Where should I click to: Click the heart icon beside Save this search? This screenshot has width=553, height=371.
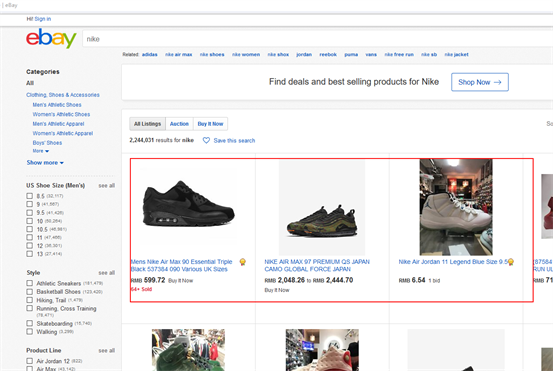click(x=206, y=140)
